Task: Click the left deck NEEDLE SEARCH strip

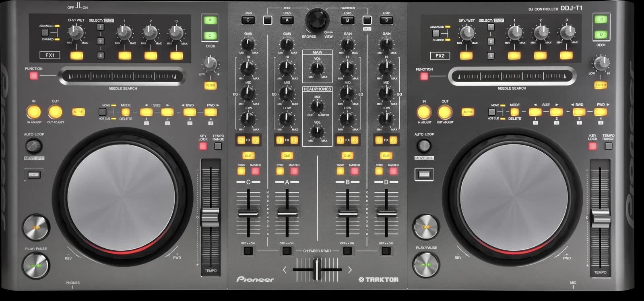Action: [122, 76]
